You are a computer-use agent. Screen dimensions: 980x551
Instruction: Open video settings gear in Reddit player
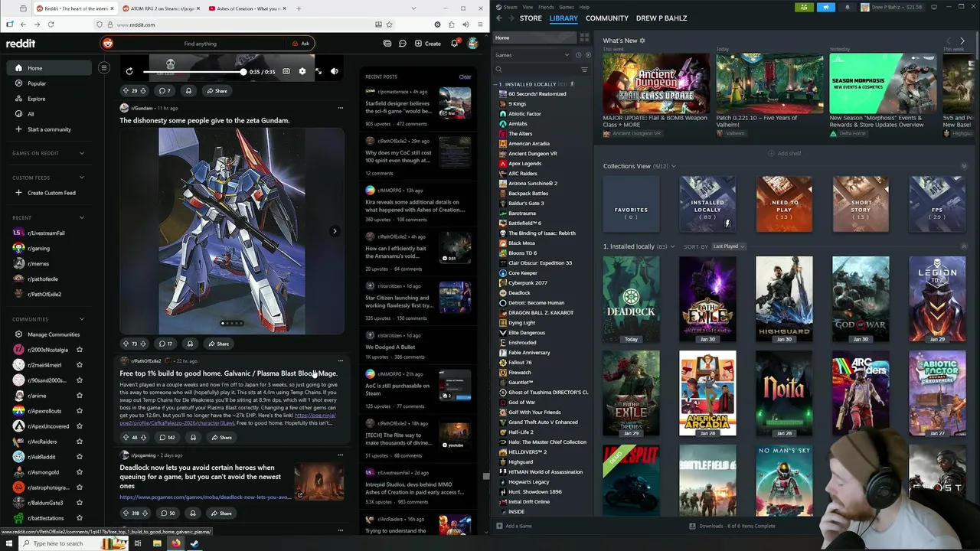(x=302, y=71)
